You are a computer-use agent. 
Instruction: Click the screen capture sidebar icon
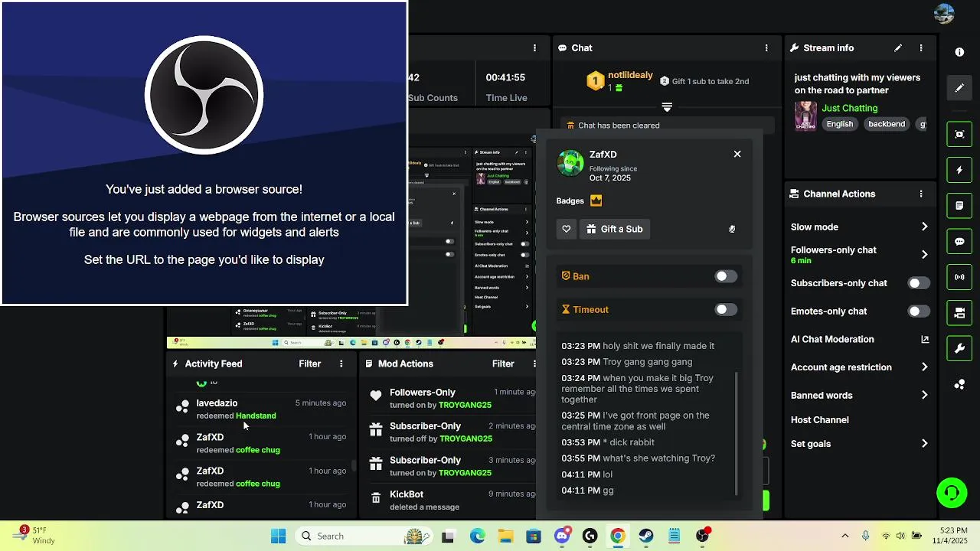click(959, 134)
